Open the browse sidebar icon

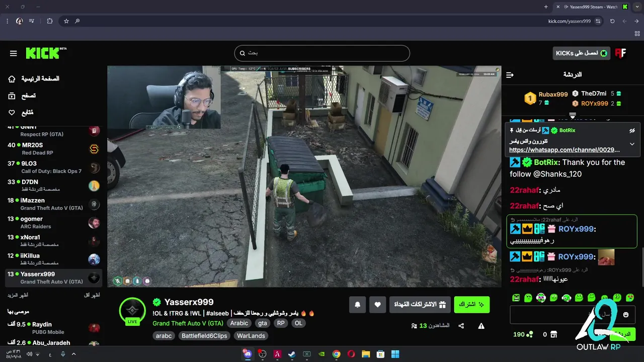(x=12, y=96)
